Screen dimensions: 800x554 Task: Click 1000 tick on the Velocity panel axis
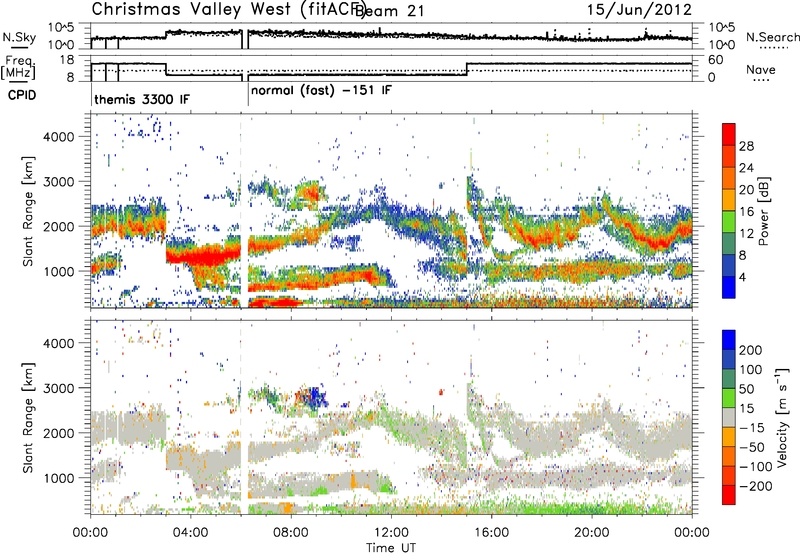[58, 477]
